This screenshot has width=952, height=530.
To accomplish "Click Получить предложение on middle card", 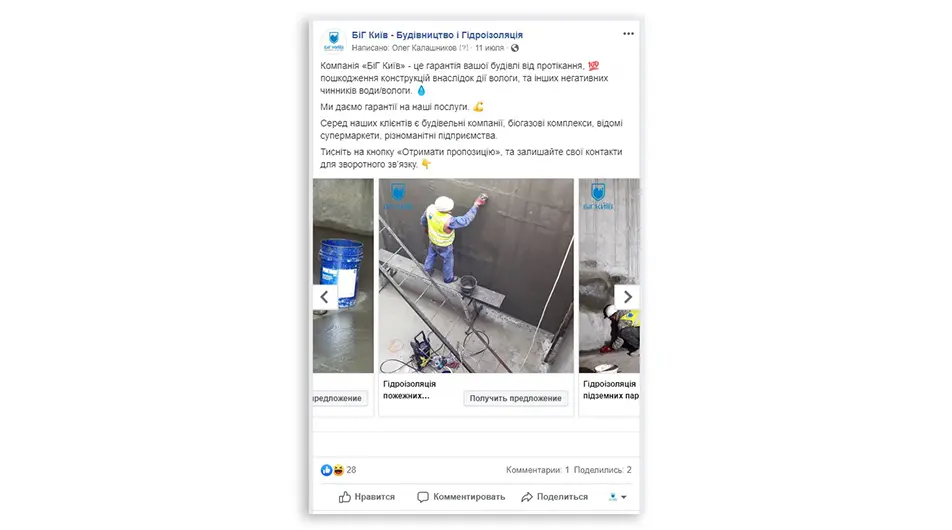I will pos(515,398).
